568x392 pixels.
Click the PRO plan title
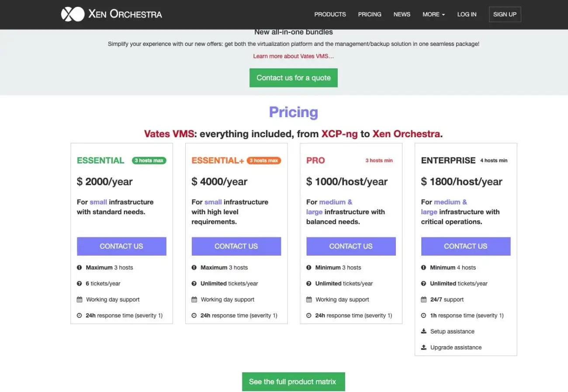(315, 160)
